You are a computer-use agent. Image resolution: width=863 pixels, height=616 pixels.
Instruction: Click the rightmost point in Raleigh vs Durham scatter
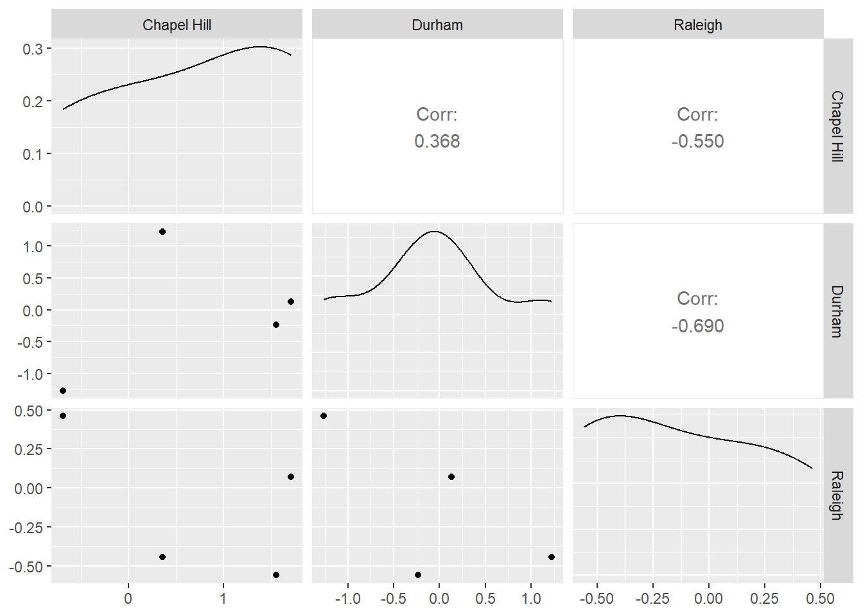(x=552, y=557)
